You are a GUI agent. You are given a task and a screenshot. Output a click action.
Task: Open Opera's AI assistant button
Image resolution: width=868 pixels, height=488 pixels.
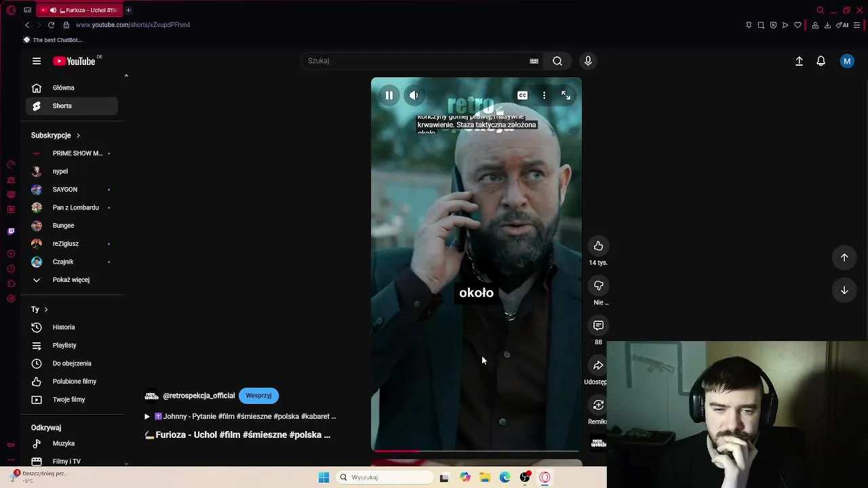click(842, 25)
